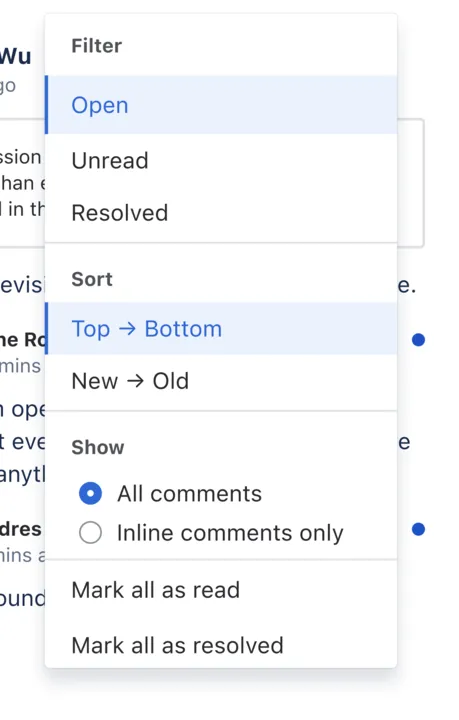The height and width of the screenshot is (720, 459).
Task: Click the Sort section heading
Action: coord(92,279)
